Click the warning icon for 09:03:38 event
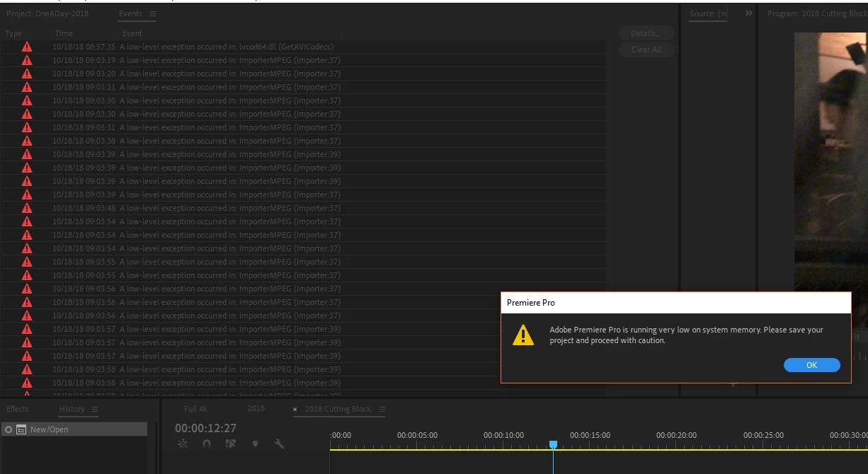Screen dimensions: 868x474 [27, 141]
